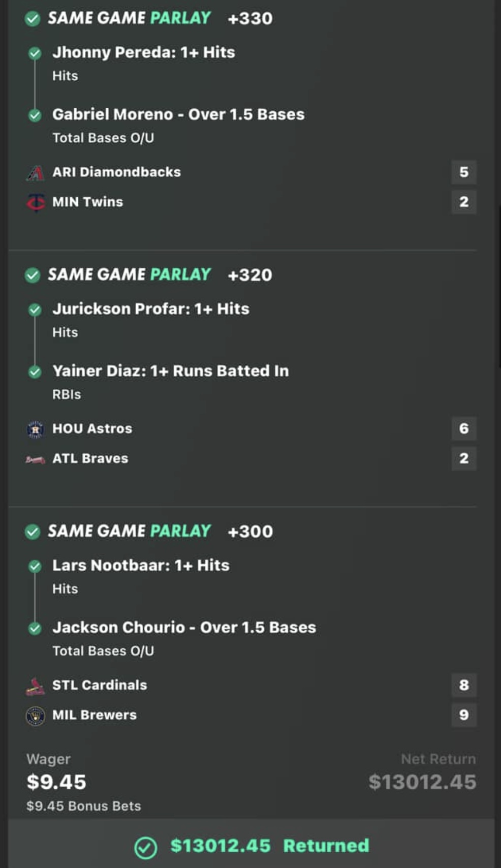Click the St. Louis Cardinals logo

pyautogui.click(x=35, y=686)
